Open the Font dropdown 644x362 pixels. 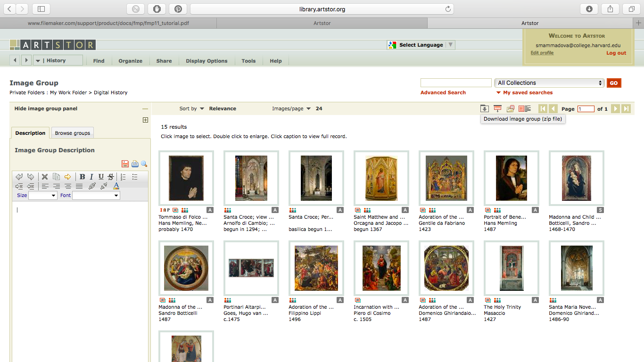(x=96, y=195)
